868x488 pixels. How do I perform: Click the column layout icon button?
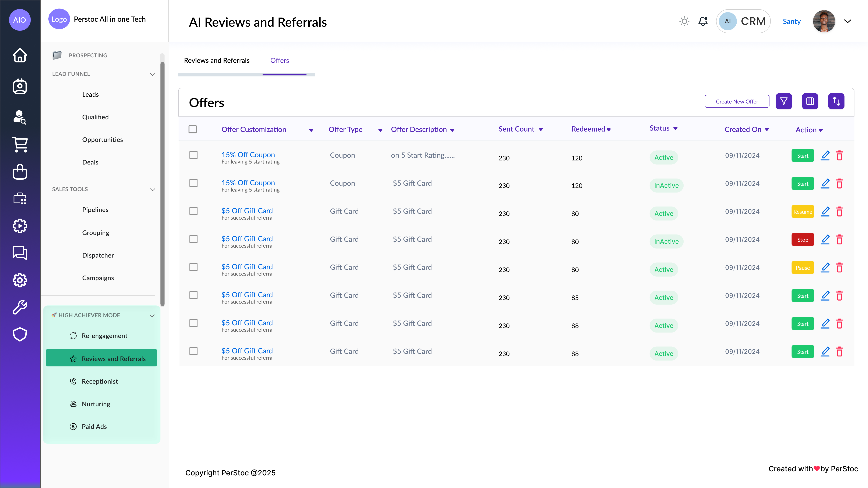(x=810, y=101)
